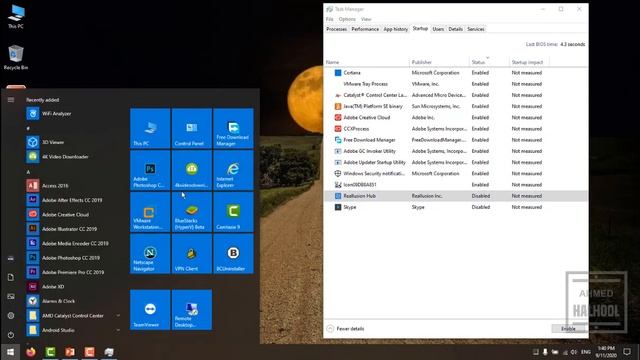Click the Enable button in Task Manager
The height and width of the screenshot is (360, 640).
pyautogui.click(x=568, y=329)
